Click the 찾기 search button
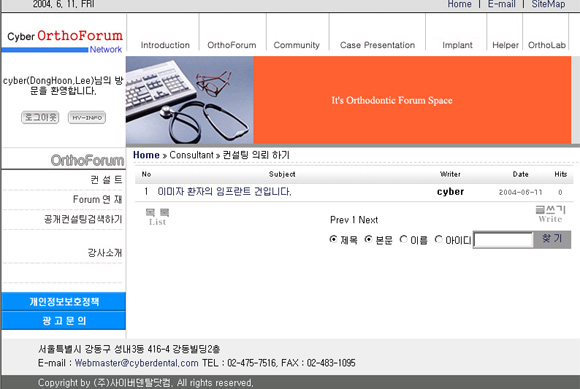Screen dimensions: 580x389 pos(552,239)
